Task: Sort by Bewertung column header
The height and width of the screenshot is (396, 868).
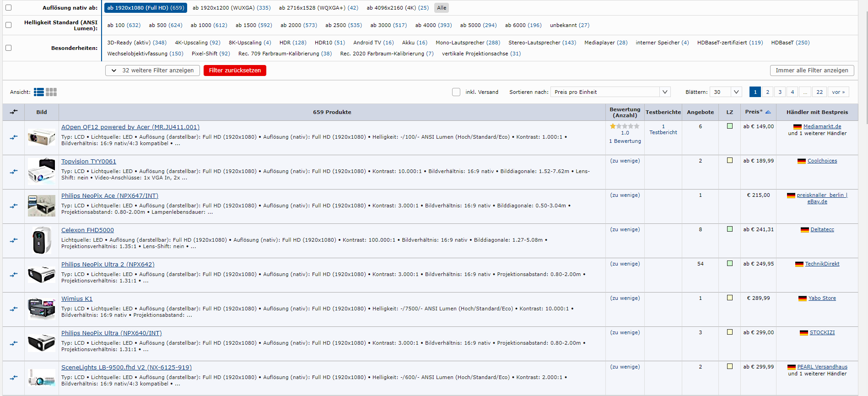Action: click(625, 112)
